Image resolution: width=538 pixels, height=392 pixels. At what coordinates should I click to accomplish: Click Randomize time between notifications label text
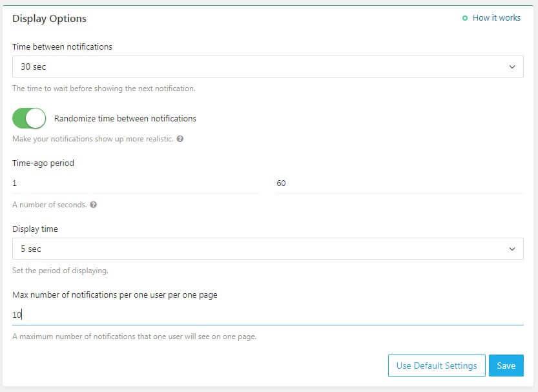point(125,119)
